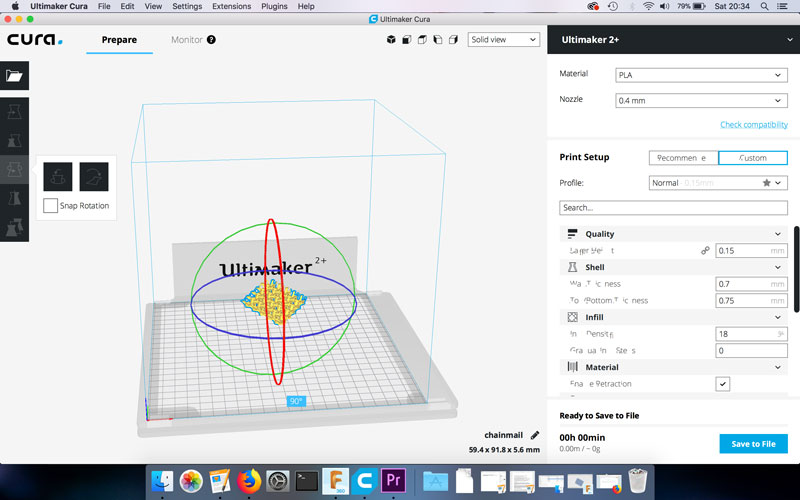Click the Monitor help question mark icon
This screenshot has width=800, height=500.
[211, 39]
